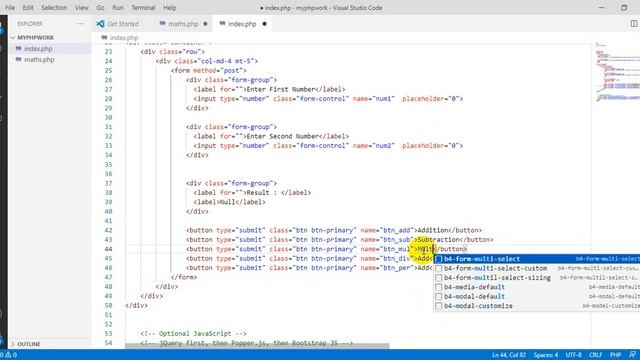
Task: Open Explorer views and more actions ellipsis
Action: (x=80, y=24)
